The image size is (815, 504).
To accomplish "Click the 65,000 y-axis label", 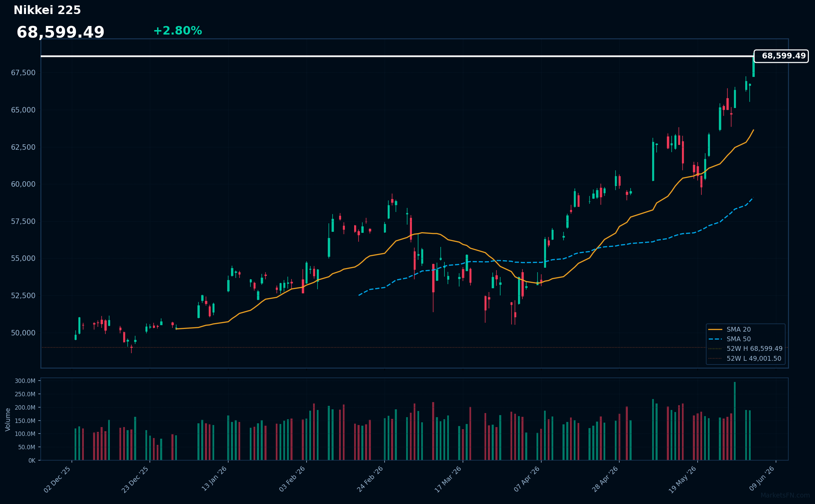I will click(23, 110).
